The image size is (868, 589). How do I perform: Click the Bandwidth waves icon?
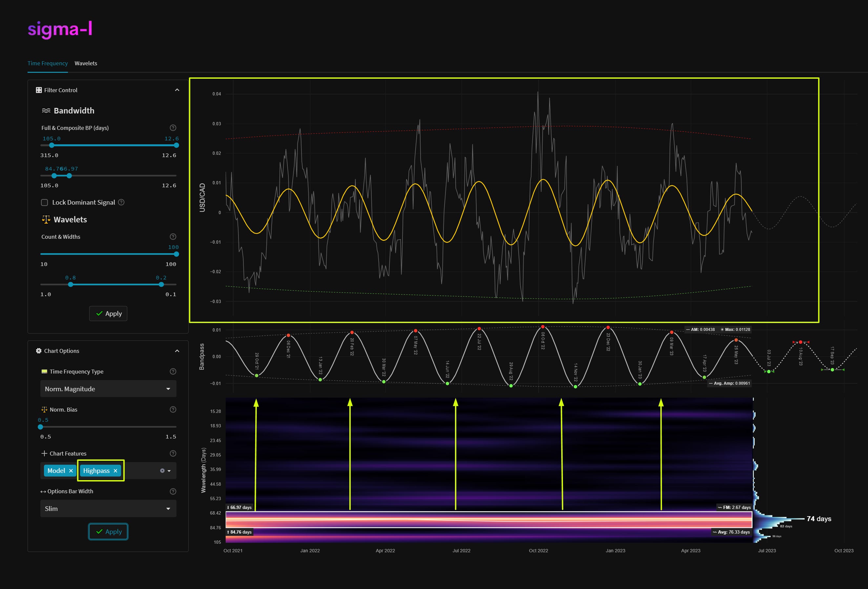pyautogui.click(x=46, y=110)
